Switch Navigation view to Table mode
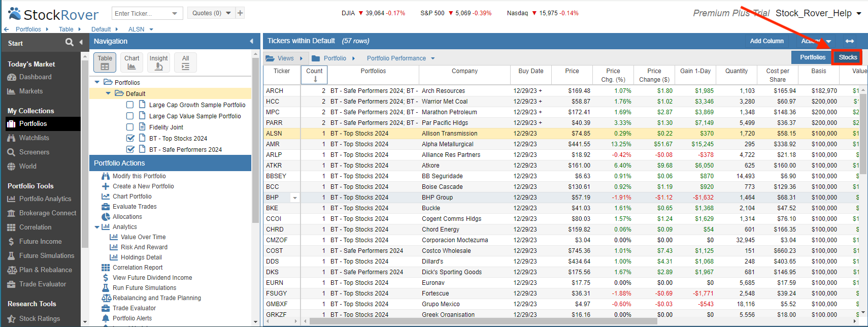The height and width of the screenshot is (327, 868). click(105, 62)
